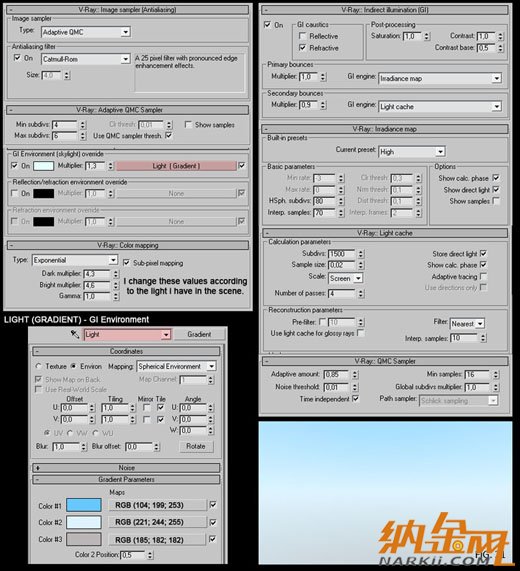This screenshot has width=520, height=571.
Task: Collapse the V-Ray Color mapping rollout
Action: (x=127, y=245)
